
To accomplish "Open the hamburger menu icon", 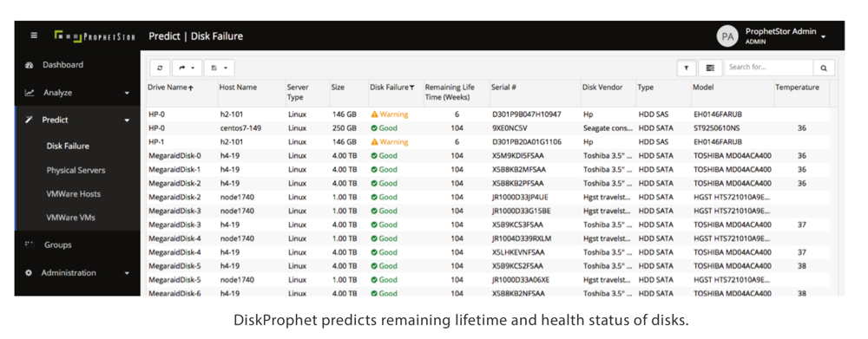I will tap(34, 36).
